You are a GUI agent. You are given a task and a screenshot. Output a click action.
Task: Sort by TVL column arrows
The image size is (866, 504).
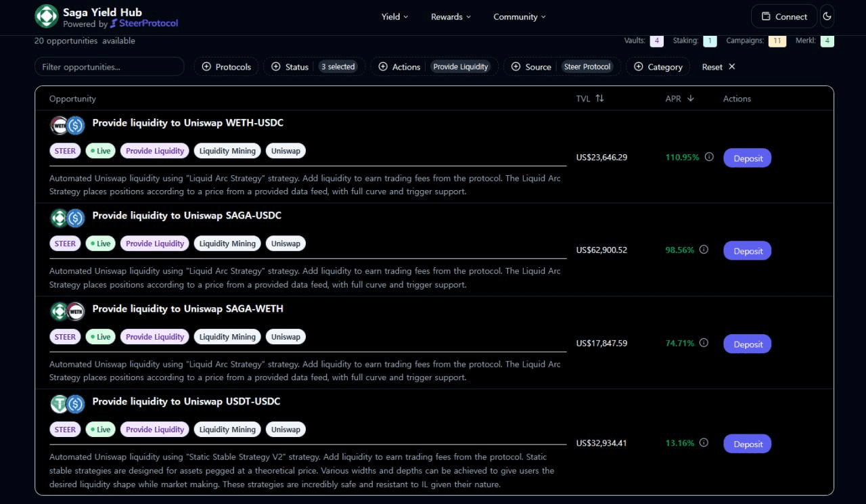click(599, 98)
